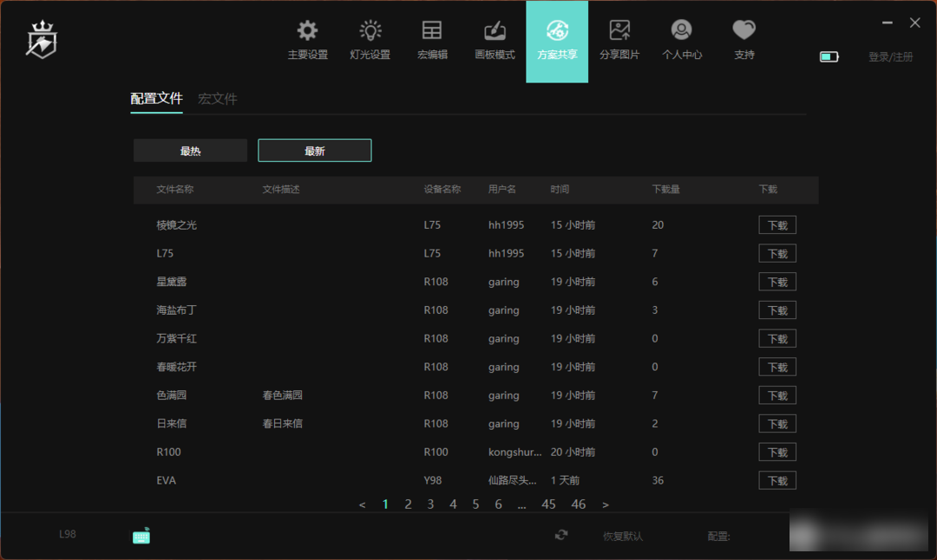
Task: Download the EVA profile
Action: click(x=776, y=480)
